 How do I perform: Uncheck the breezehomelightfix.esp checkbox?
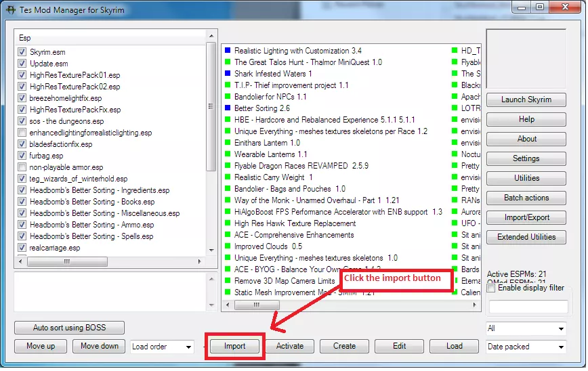[22, 98]
